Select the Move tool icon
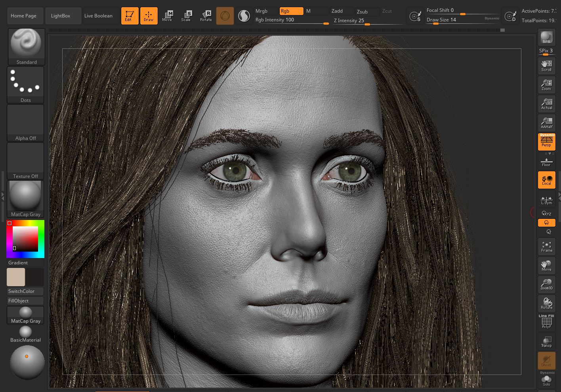This screenshot has height=392, width=561. [x=167, y=16]
